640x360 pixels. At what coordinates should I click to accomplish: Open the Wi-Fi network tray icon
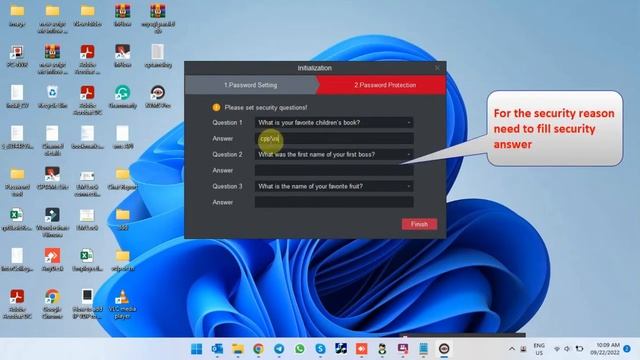coord(557,349)
